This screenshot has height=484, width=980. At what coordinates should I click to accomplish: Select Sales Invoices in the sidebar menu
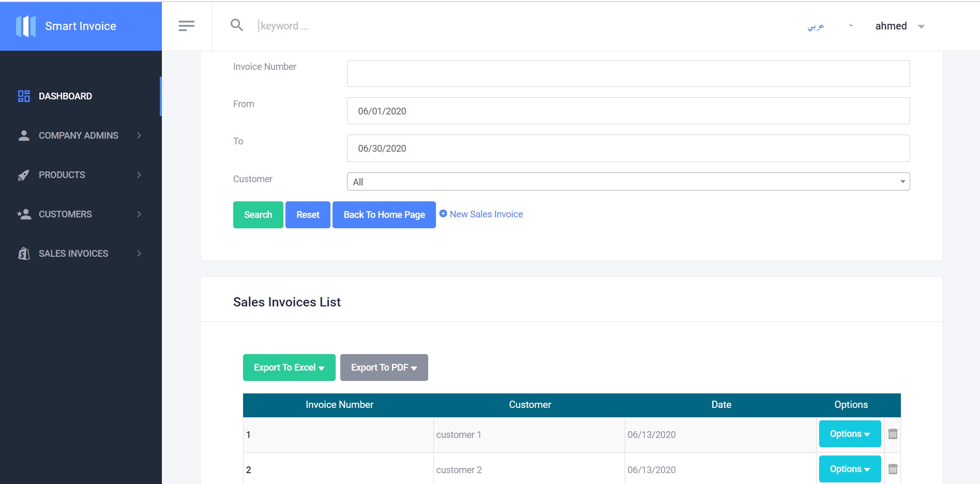73,253
